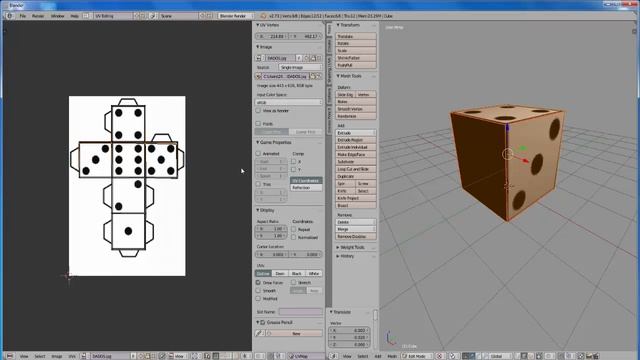Open Global transform orientation dropdown
The width and height of the screenshot is (640, 360).
click(x=498, y=356)
